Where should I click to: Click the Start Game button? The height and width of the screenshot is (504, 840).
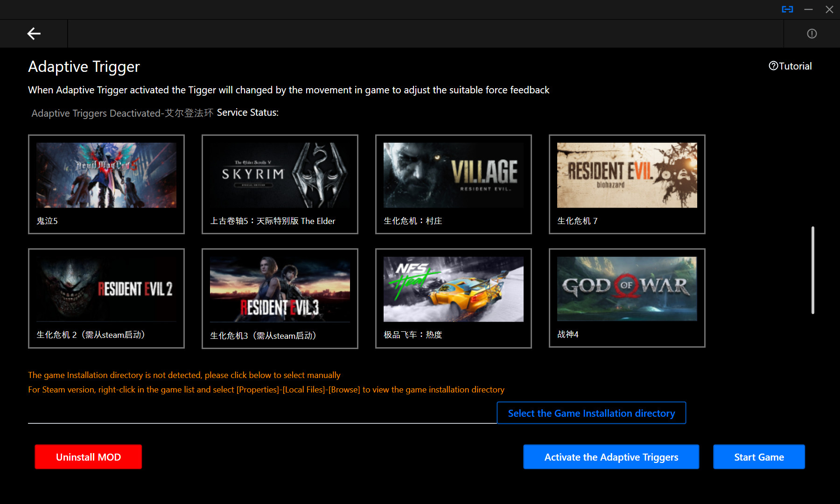759,457
